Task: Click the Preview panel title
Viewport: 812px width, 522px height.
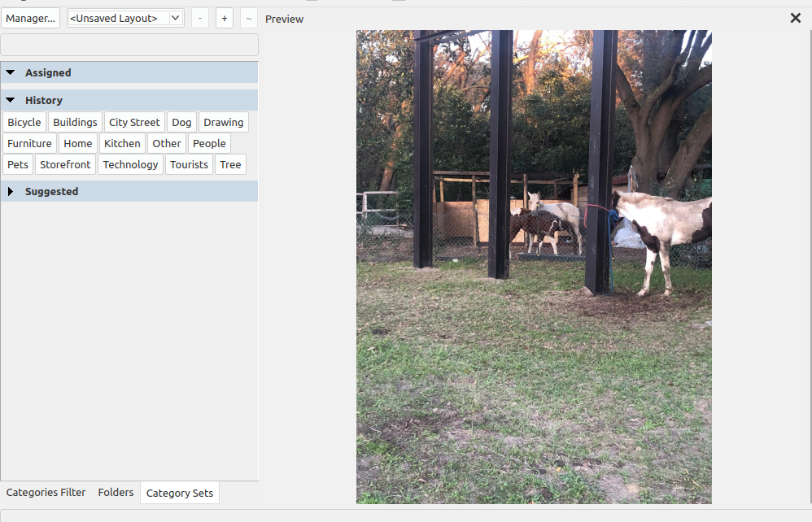Action: pyautogui.click(x=284, y=20)
